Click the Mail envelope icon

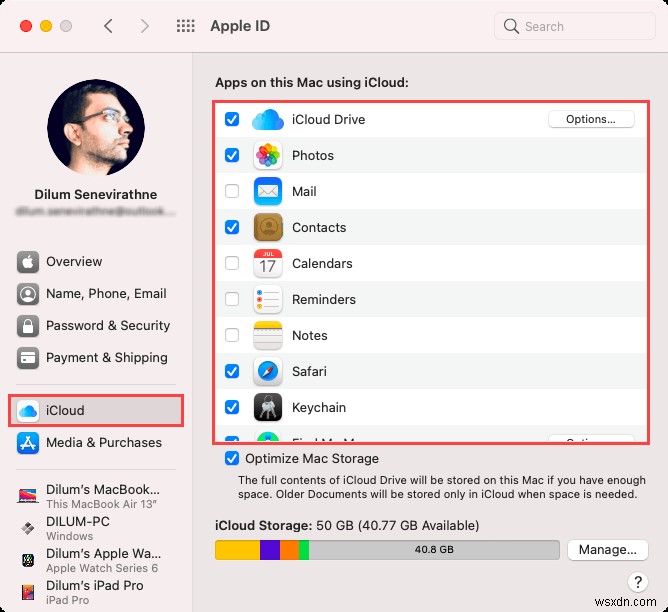click(x=268, y=191)
